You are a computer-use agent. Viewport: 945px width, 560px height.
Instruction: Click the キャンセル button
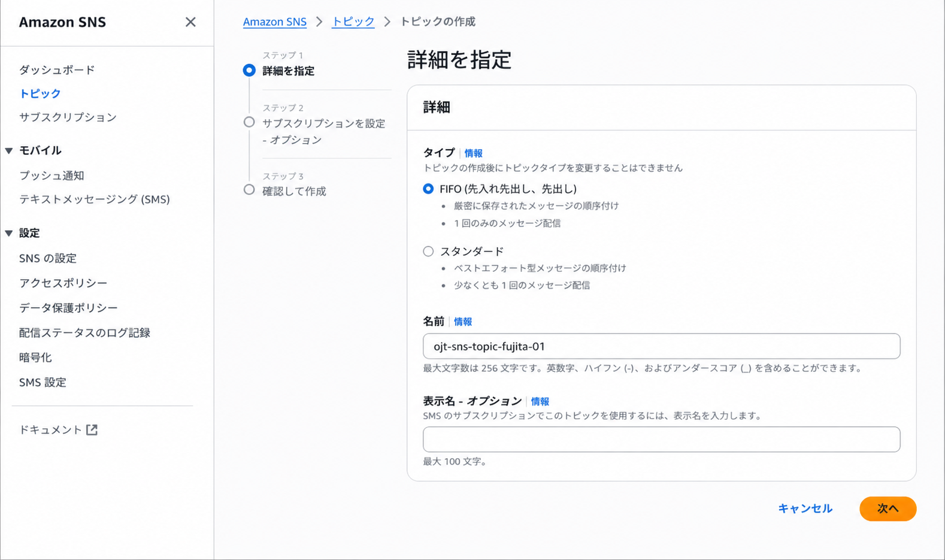[x=805, y=508]
